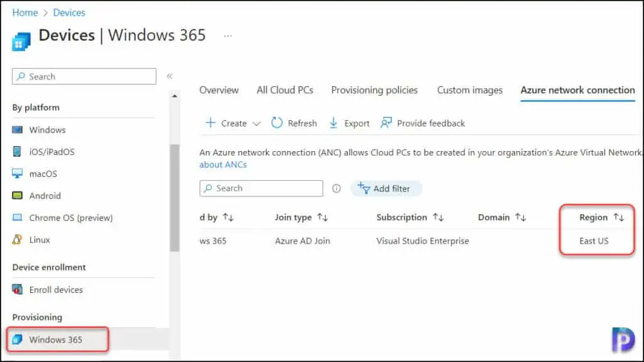
Task: Select the Android label in By platform
Action: [x=45, y=196]
